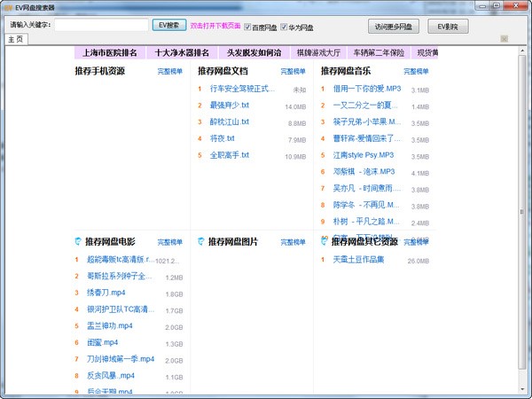The height and width of the screenshot is (399, 532).
Task: Open song 江南style Psy.MP3
Action: click(x=364, y=155)
